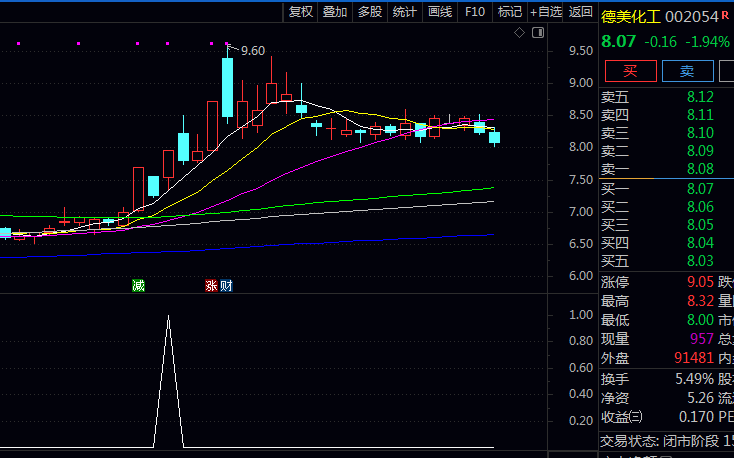Click the 卖一 ask price 8.08

click(x=700, y=169)
